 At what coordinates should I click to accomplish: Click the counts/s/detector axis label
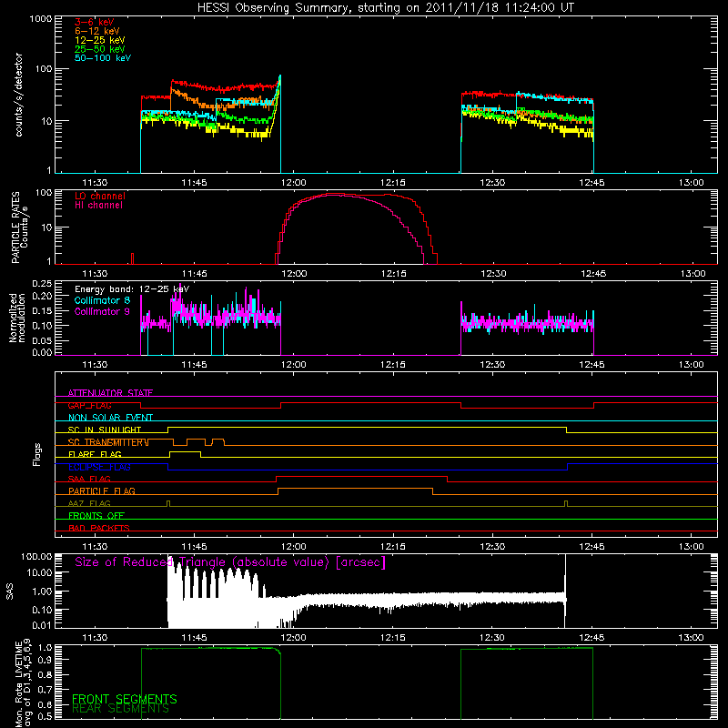coord(18,95)
